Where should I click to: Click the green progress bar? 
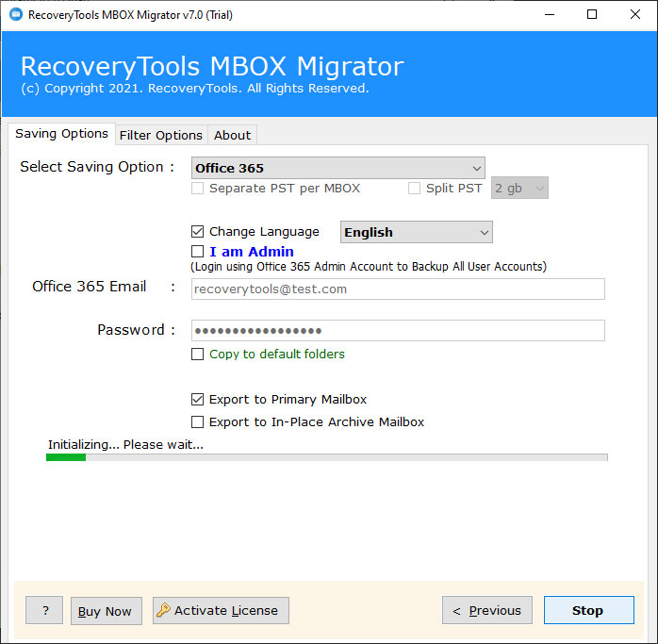[327, 457]
